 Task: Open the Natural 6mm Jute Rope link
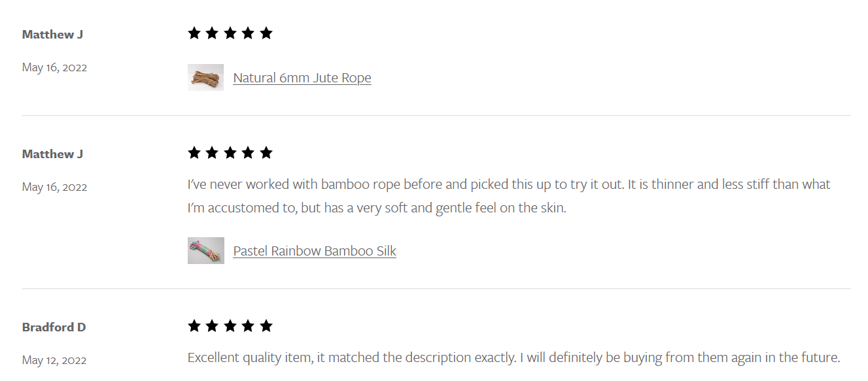[x=302, y=78]
